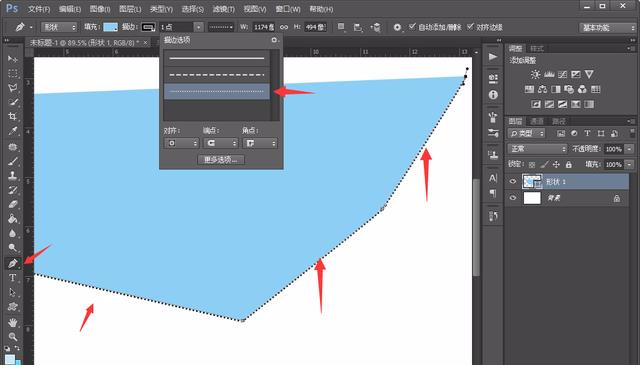
Task: Select the Paint Bucket tool
Action: [x=13, y=219]
